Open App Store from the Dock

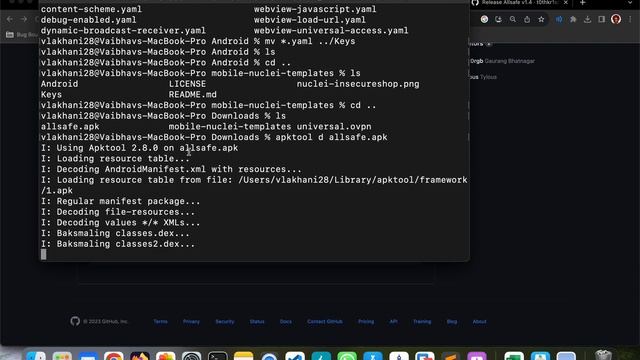pyautogui.click(x=373, y=356)
